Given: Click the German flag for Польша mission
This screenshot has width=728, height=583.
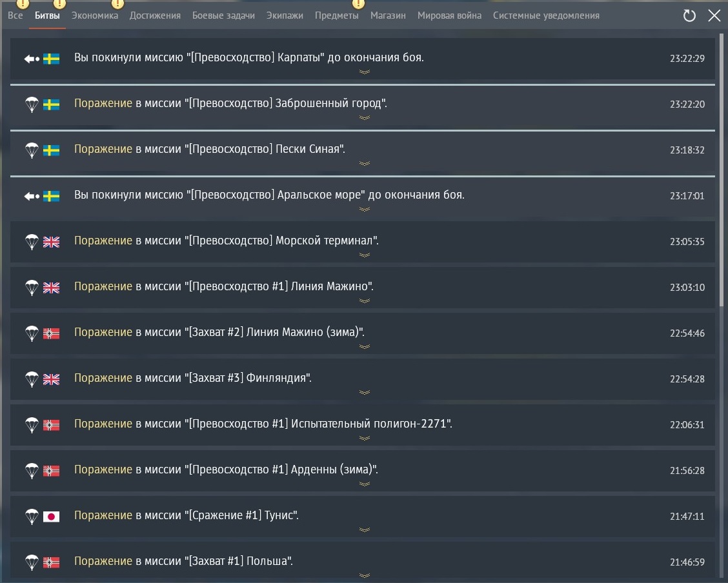Looking at the screenshot, I should point(51,562).
